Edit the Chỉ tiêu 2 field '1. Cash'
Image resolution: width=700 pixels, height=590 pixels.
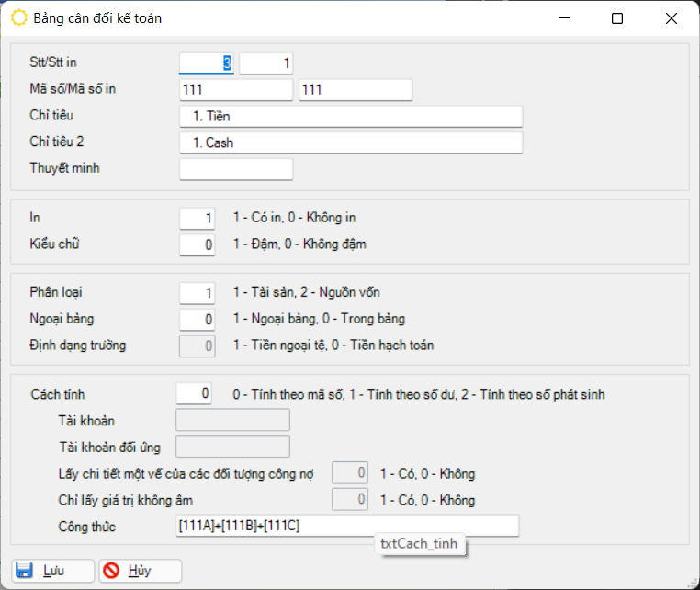pyautogui.click(x=351, y=142)
